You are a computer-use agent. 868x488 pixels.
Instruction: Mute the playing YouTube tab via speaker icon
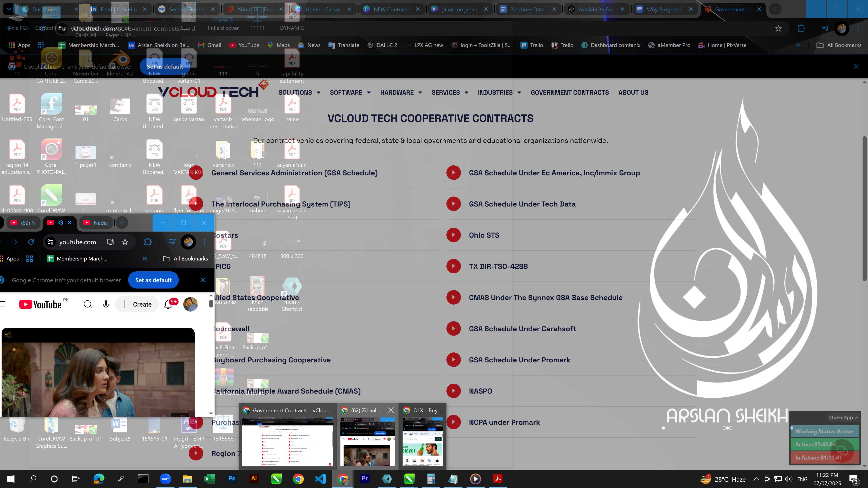click(x=60, y=223)
